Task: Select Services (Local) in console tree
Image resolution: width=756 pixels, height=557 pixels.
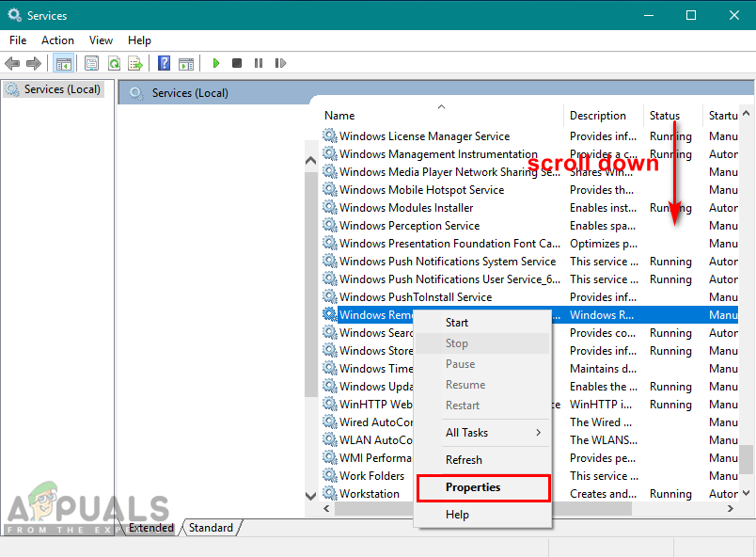Action: (53, 89)
